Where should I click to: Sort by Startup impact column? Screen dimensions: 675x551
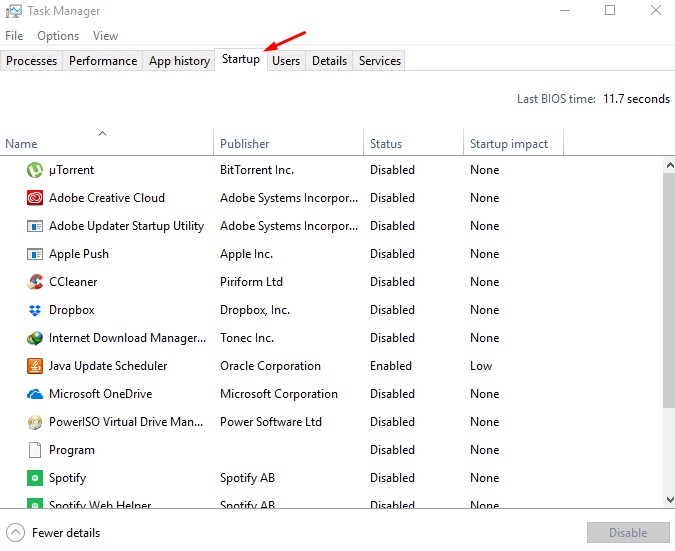tap(508, 144)
